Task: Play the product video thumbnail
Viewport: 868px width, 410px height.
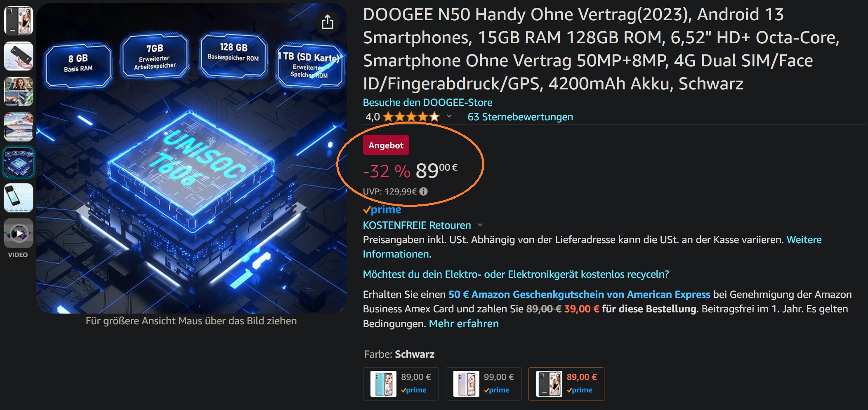Action: 19,233
